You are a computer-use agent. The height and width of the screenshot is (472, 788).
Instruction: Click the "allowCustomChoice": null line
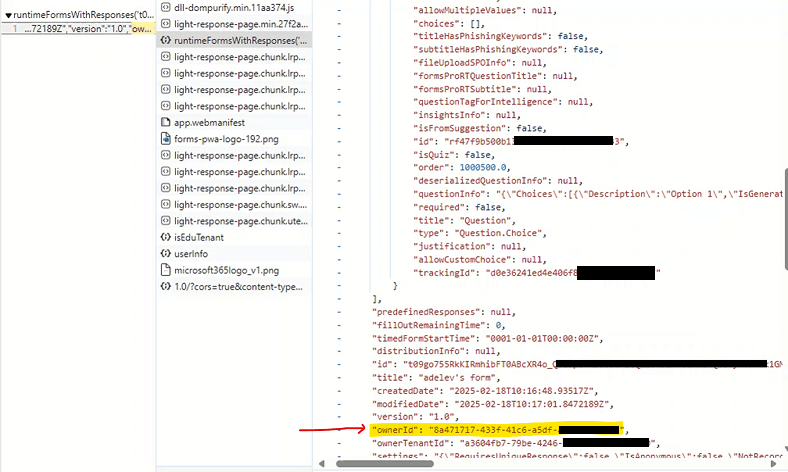(480, 259)
